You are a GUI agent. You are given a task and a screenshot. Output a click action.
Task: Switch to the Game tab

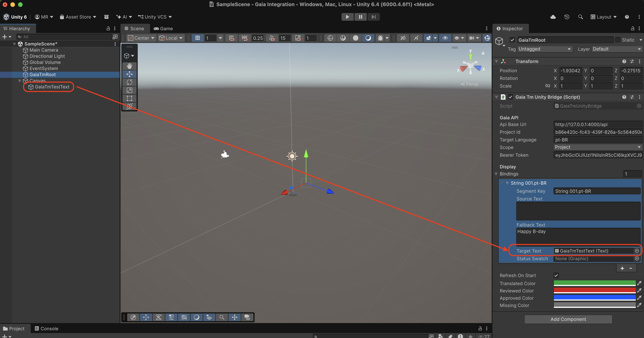(163, 29)
